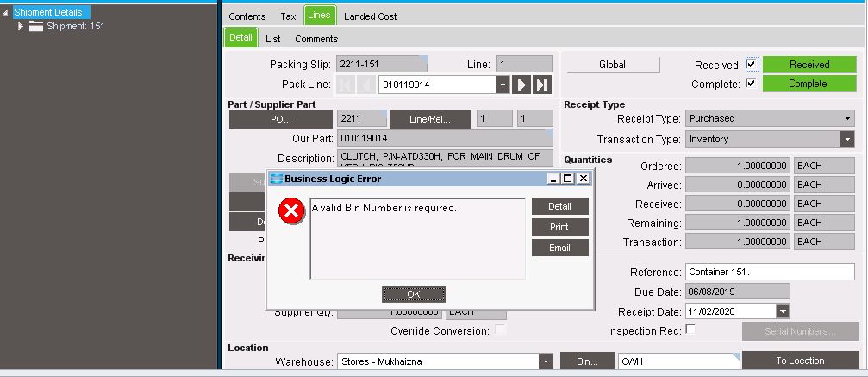Go to first pack line

[345, 85]
